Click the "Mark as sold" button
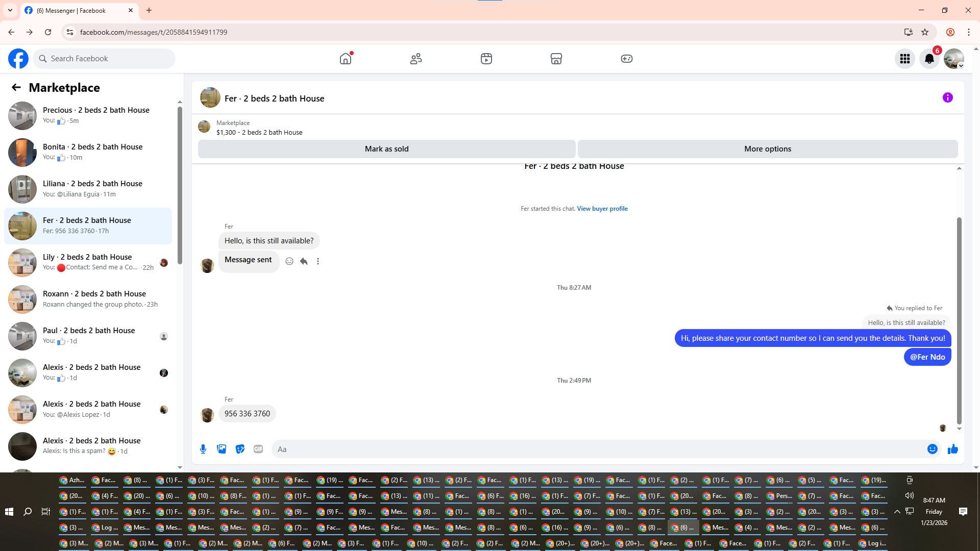This screenshot has height=551, width=980. [x=386, y=149]
